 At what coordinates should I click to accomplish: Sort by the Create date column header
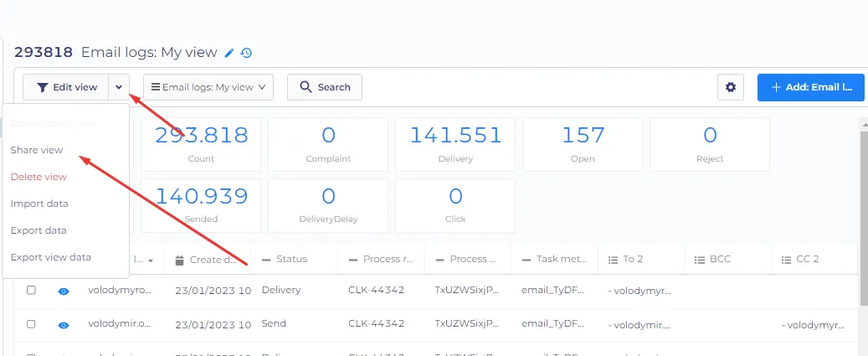[208, 260]
